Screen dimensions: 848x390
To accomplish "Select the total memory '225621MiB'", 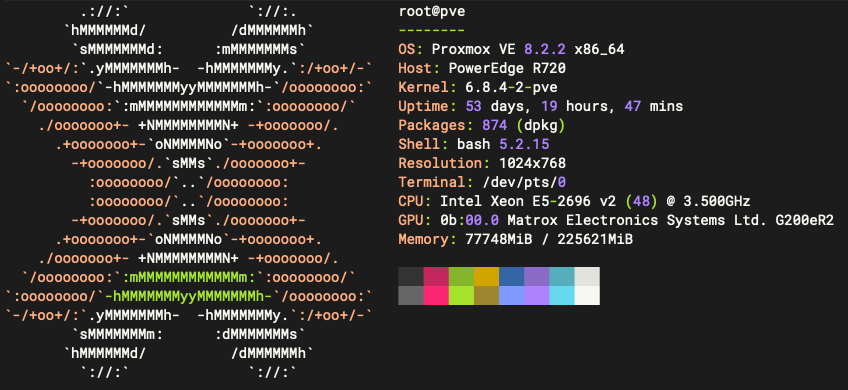I will tap(595, 239).
